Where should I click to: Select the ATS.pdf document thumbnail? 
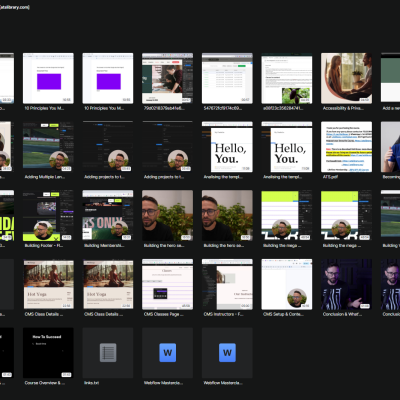point(346,147)
